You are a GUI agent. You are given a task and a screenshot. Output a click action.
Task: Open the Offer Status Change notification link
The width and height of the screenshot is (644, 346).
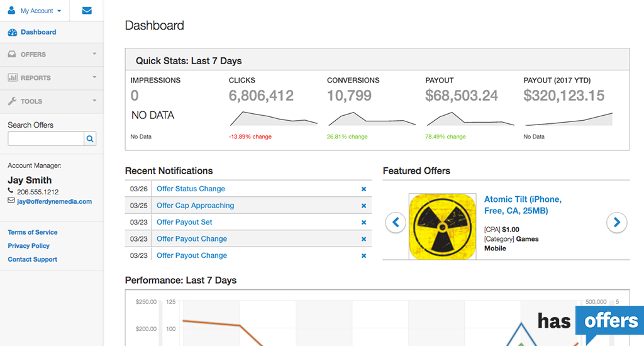[191, 189]
